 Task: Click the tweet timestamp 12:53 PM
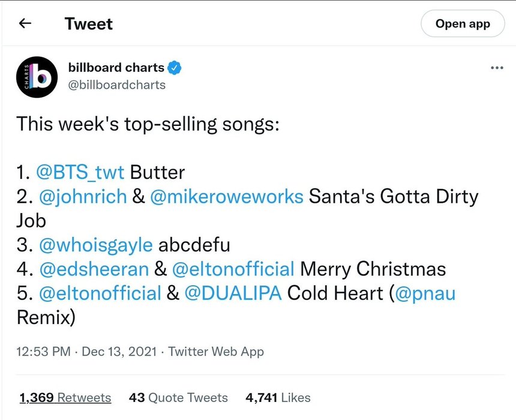coord(43,352)
